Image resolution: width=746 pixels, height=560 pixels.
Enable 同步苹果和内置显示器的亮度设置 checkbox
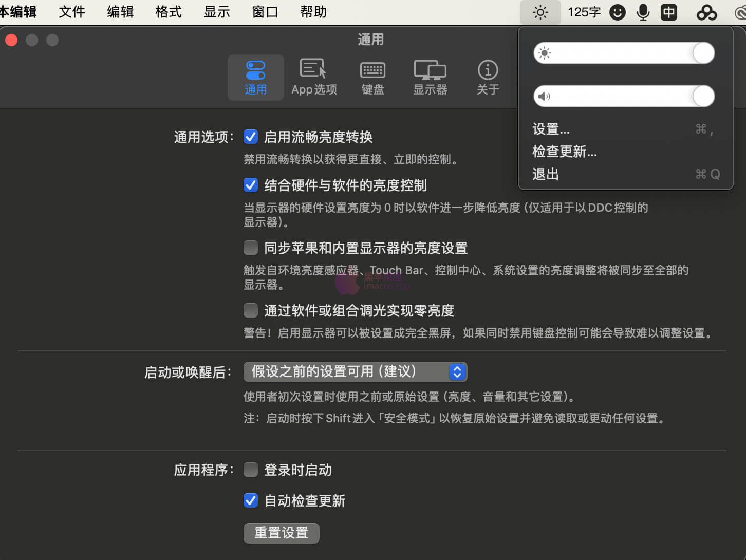pyautogui.click(x=251, y=248)
